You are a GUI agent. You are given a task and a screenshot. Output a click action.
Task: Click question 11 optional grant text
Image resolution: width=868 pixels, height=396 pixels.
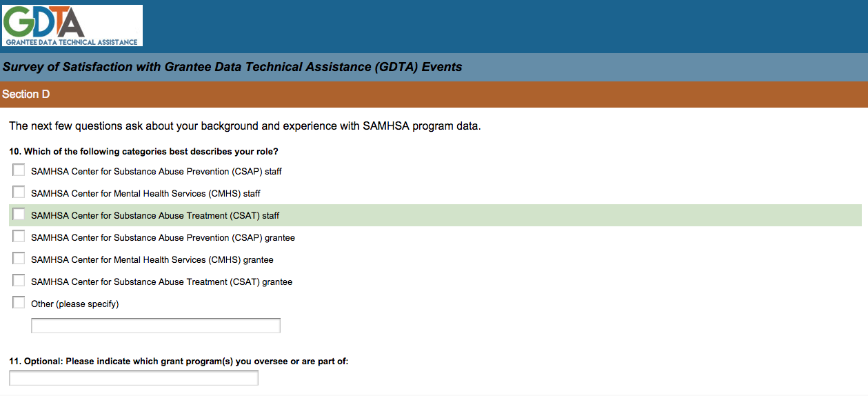pos(179,361)
